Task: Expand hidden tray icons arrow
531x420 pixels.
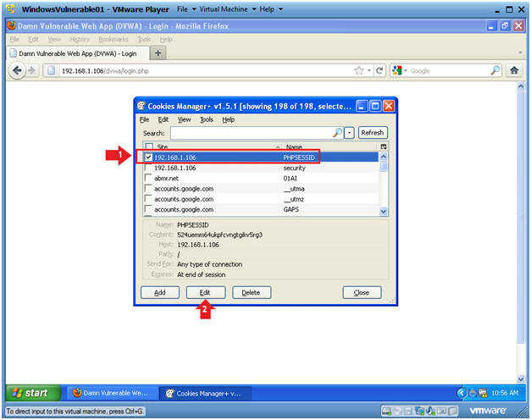Action: click(x=462, y=393)
